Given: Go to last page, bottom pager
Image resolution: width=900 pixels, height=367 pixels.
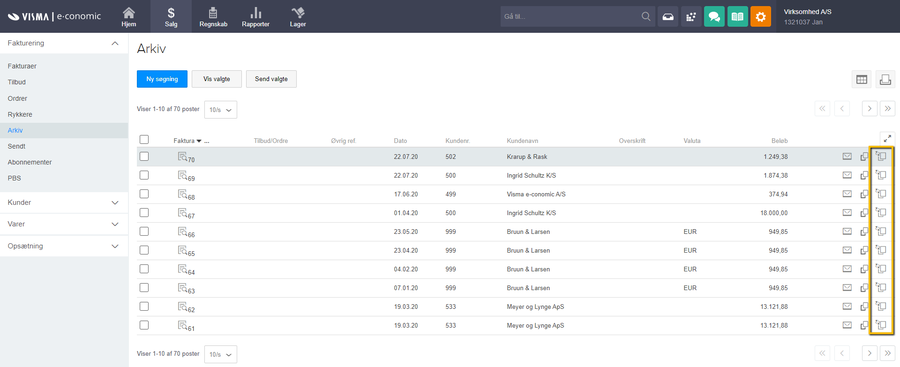Looking at the screenshot, I should [887, 353].
